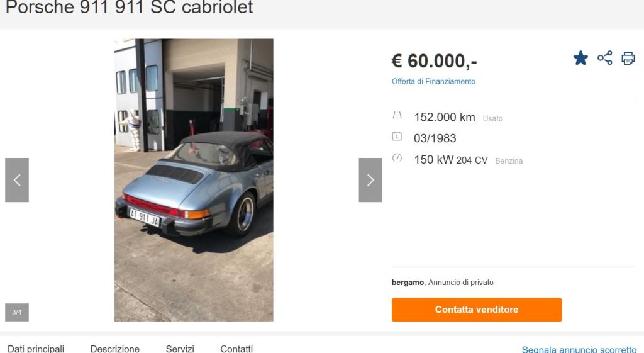Click the registration date calendar icon
The height and width of the screenshot is (353, 644).
click(x=397, y=136)
